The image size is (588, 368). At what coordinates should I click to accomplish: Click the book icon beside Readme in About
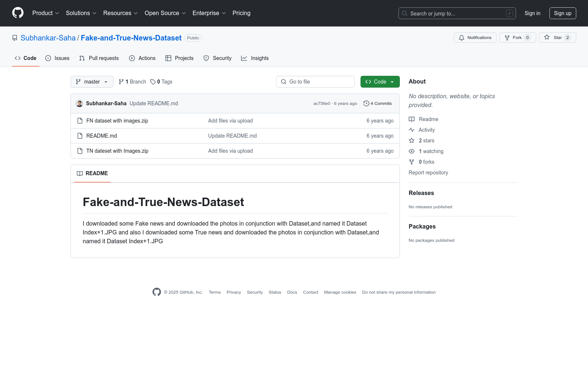412,119
